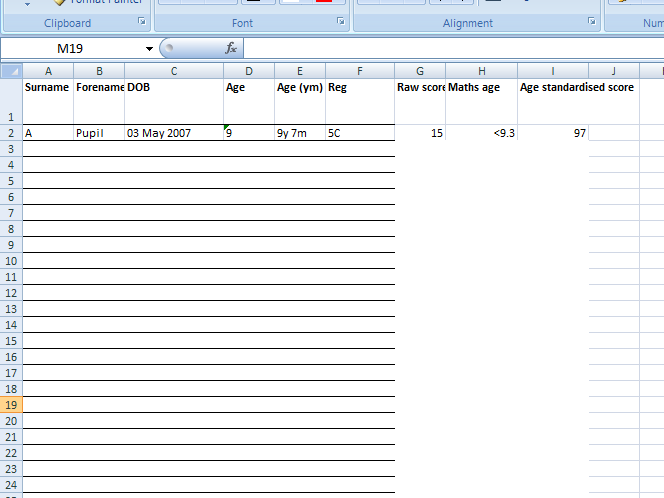The height and width of the screenshot is (498, 664).
Task: Expand the Name Box dropdown arrow
Action: pyautogui.click(x=149, y=49)
